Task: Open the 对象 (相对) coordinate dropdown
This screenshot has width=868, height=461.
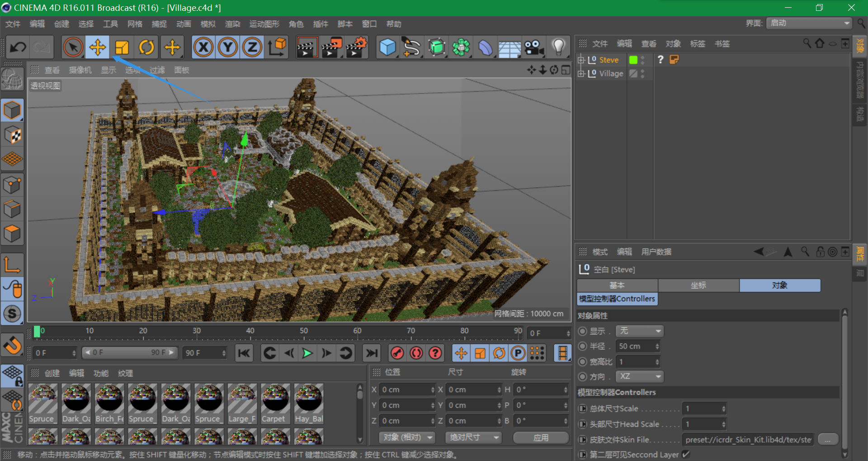Action: point(407,437)
